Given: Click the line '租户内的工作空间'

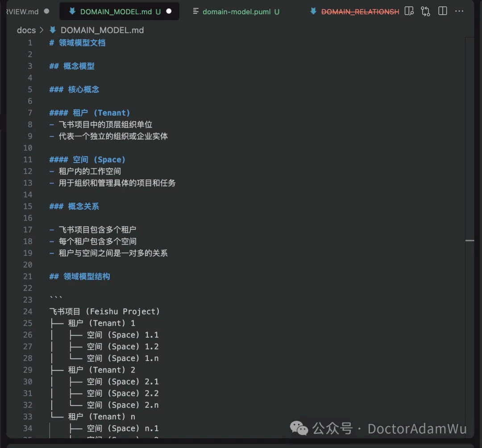Looking at the screenshot, I should click(90, 171).
